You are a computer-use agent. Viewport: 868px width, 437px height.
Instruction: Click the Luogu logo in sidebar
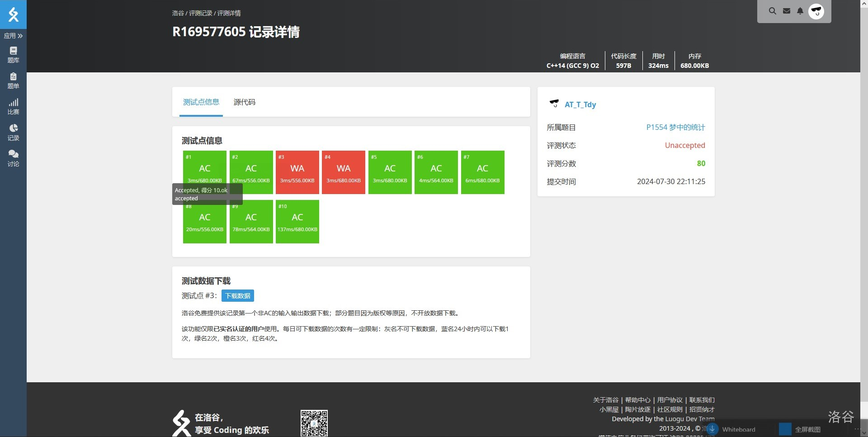pyautogui.click(x=13, y=14)
